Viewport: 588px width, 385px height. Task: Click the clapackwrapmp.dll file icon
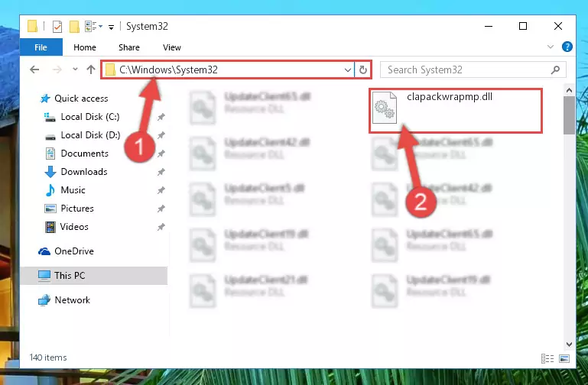385,108
